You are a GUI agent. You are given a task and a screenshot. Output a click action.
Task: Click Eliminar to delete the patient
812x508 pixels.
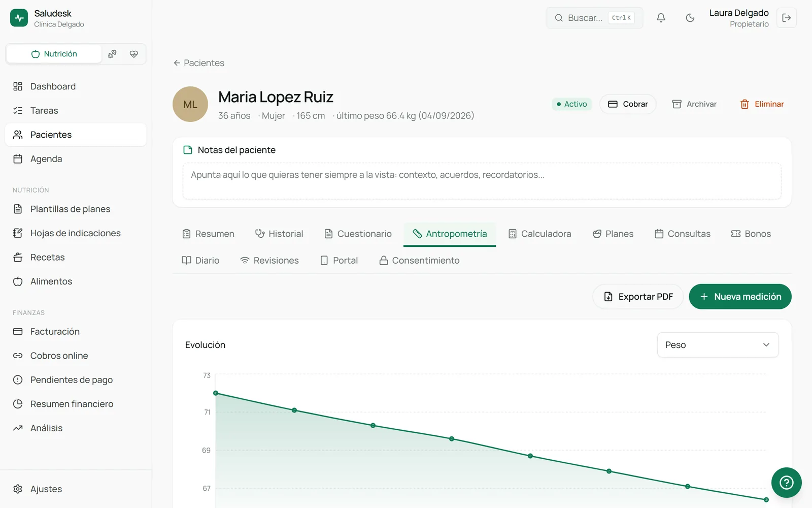click(762, 104)
